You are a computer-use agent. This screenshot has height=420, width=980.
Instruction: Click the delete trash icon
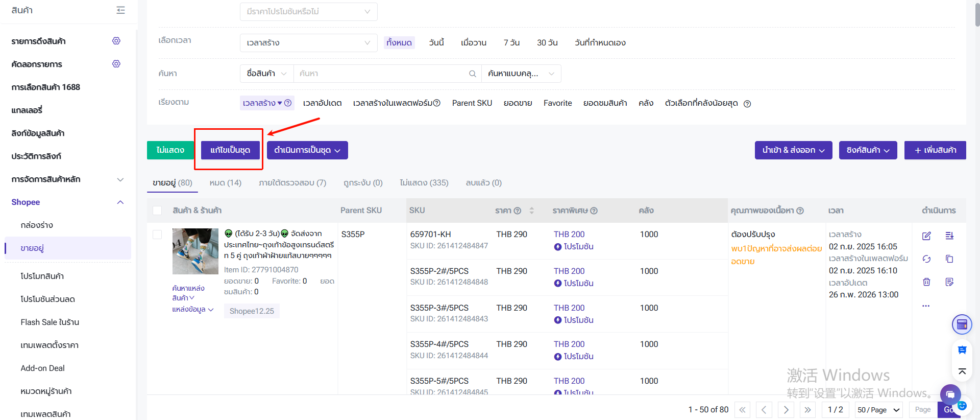click(x=926, y=282)
